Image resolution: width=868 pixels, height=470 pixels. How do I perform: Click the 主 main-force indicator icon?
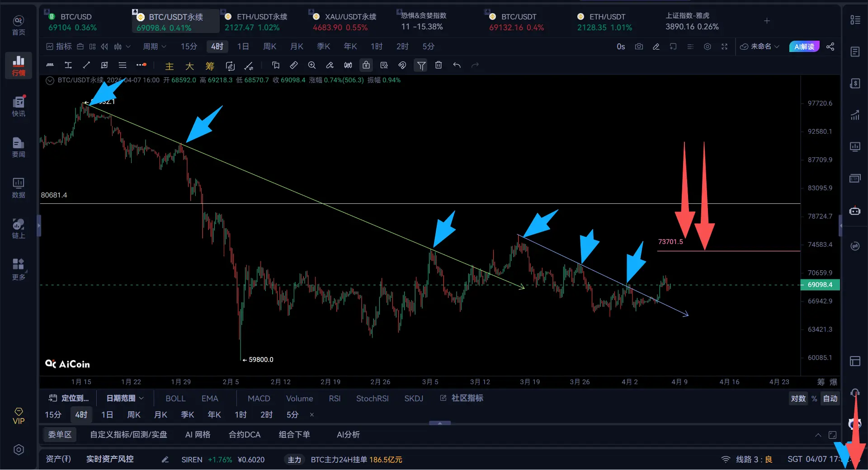point(170,66)
